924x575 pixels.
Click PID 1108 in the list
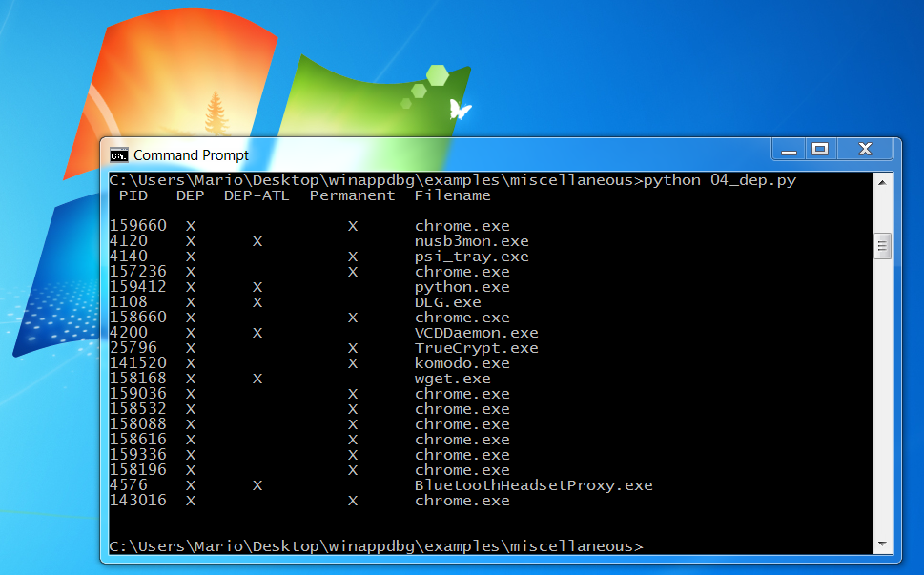click(x=129, y=302)
